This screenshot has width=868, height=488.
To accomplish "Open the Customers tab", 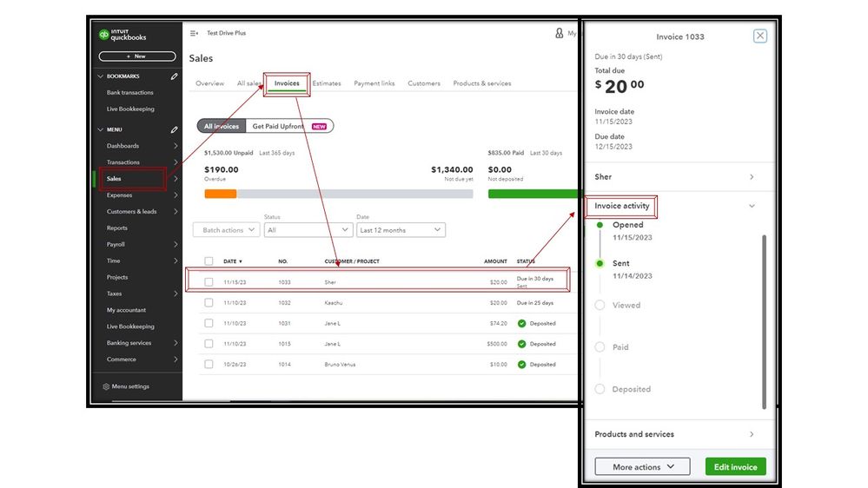I will pyautogui.click(x=424, y=83).
